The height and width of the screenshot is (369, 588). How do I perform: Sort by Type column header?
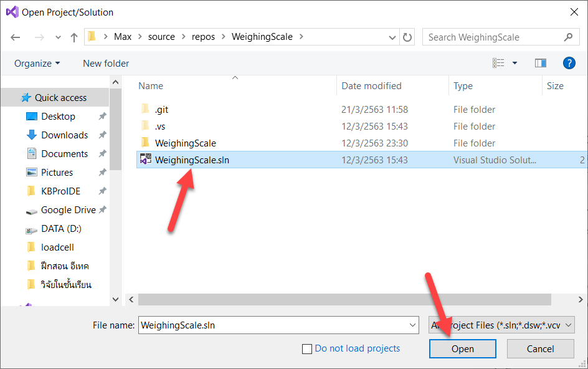(463, 86)
